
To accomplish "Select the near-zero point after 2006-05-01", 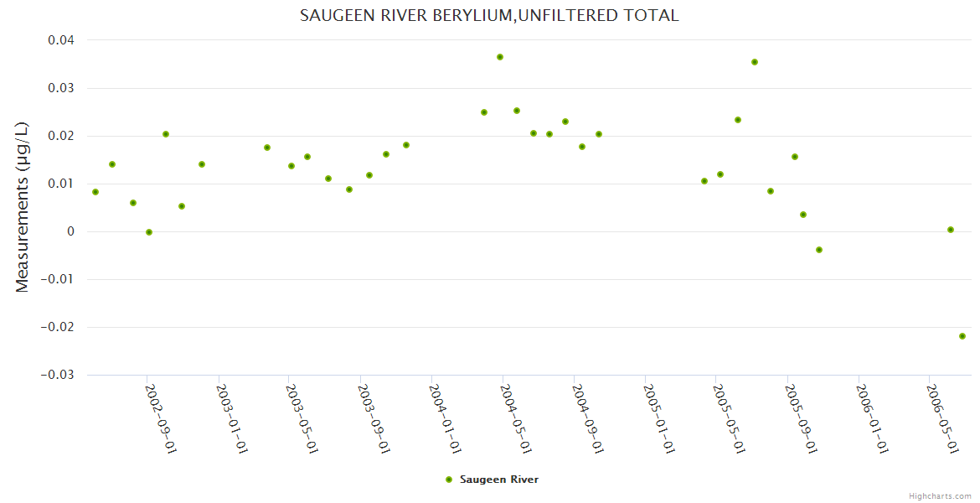I will (x=951, y=230).
